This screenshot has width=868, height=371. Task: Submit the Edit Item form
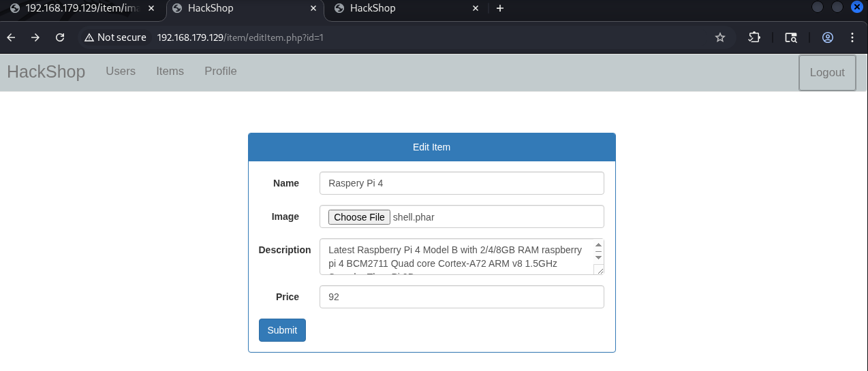coord(282,330)
